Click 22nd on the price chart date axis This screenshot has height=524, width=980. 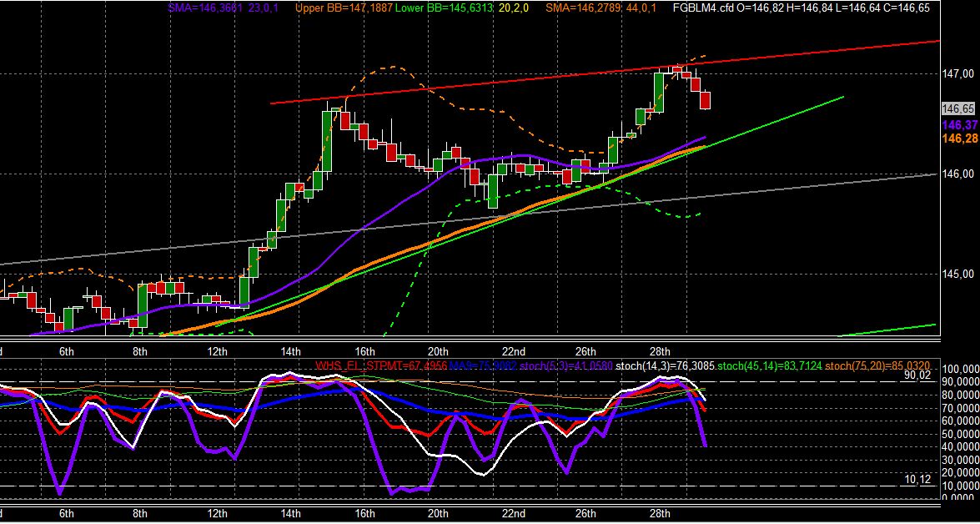click(513, 350)
